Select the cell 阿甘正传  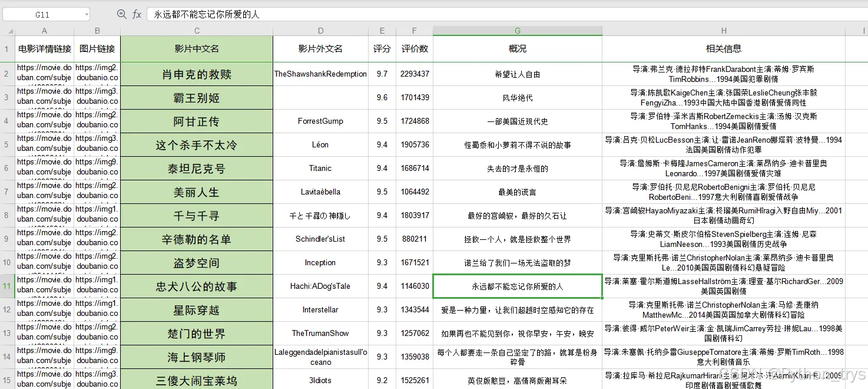(197, 121)
